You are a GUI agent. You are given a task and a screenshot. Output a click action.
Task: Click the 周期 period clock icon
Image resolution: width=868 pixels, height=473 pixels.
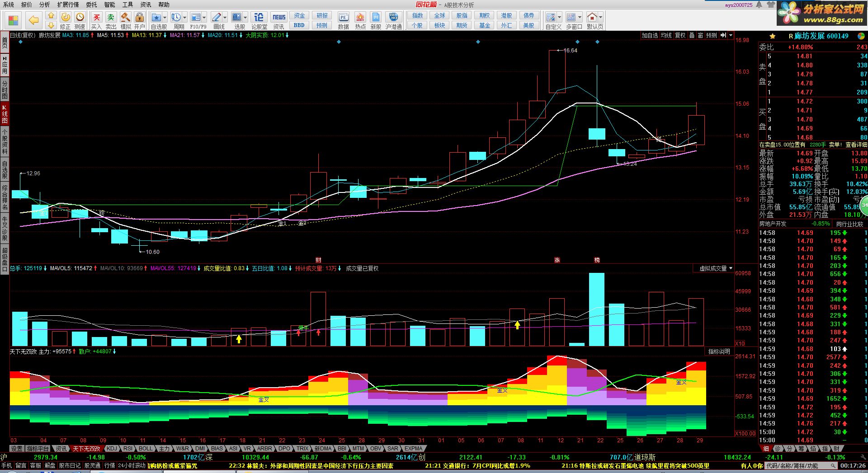pyautogui.click(x=176, y=17)
